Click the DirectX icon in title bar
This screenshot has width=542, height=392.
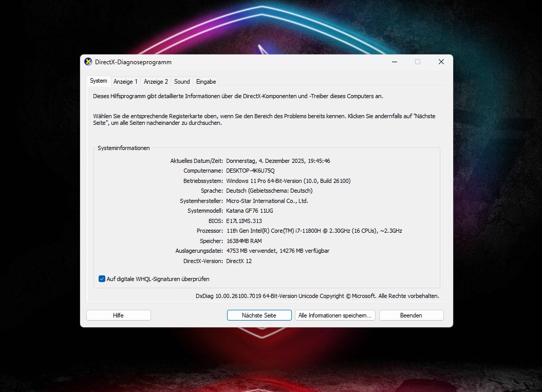point(88,62)
